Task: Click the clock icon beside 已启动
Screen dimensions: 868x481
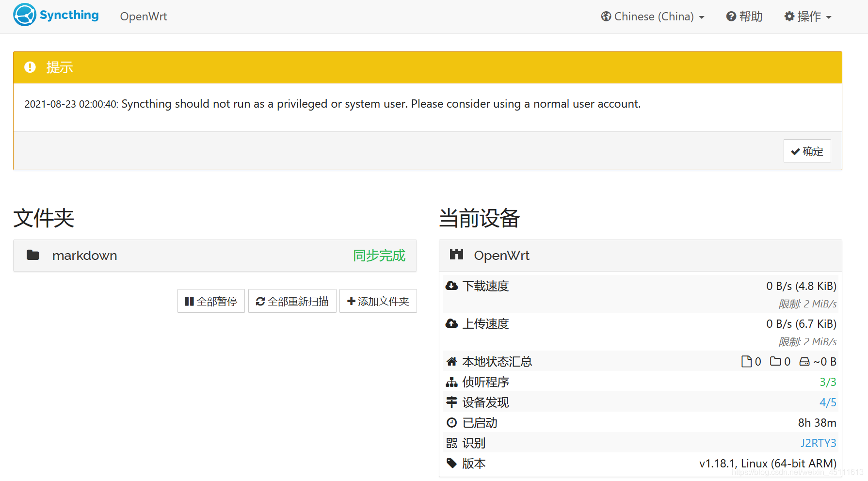Action: tap(451, 422)
